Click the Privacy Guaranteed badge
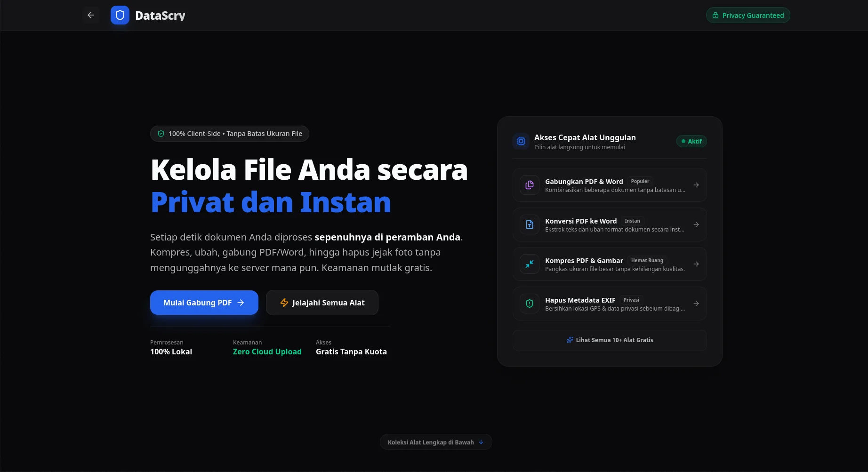The image size is (868, 472). 748,15
